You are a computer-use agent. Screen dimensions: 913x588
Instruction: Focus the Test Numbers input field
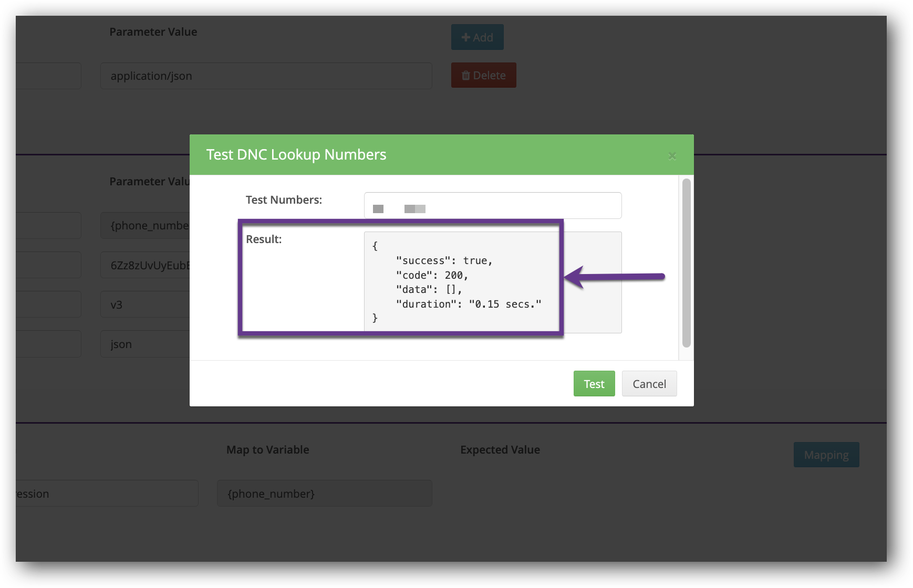(x=493, y=205)
